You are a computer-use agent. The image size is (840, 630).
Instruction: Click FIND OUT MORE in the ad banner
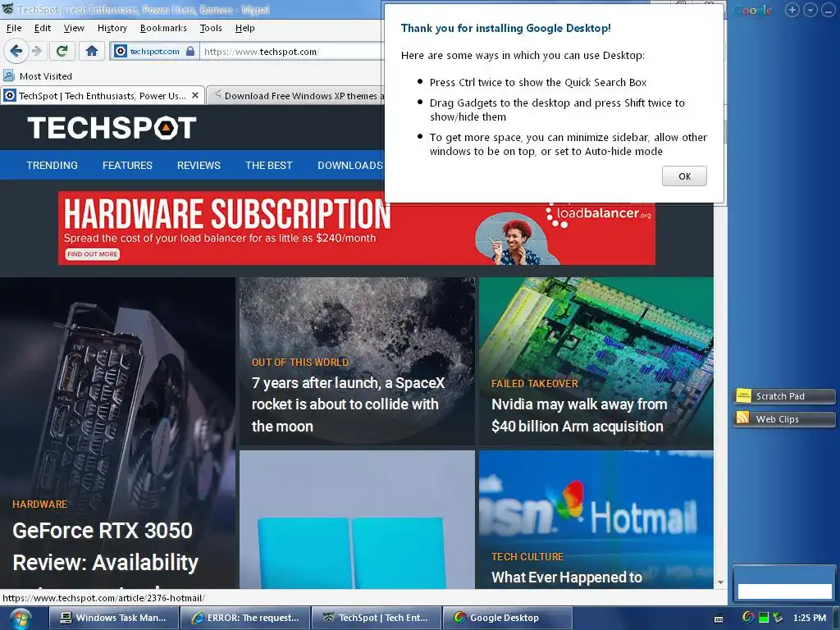[x=92, y=254]
